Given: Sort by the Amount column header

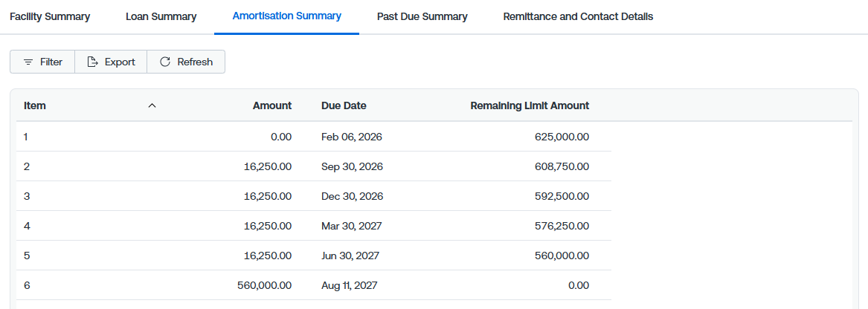Looking at the screenshot, I should coord(272,105).
